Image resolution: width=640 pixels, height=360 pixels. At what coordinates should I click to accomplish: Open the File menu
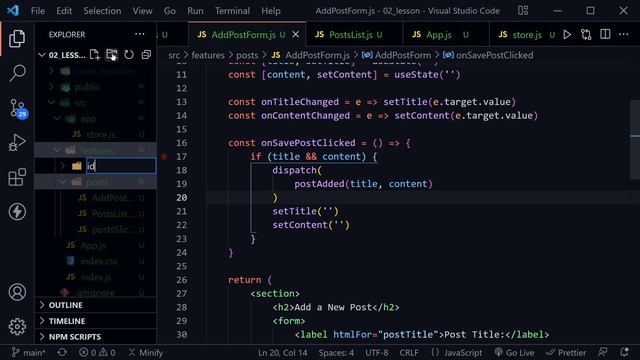tap(38, 11)
